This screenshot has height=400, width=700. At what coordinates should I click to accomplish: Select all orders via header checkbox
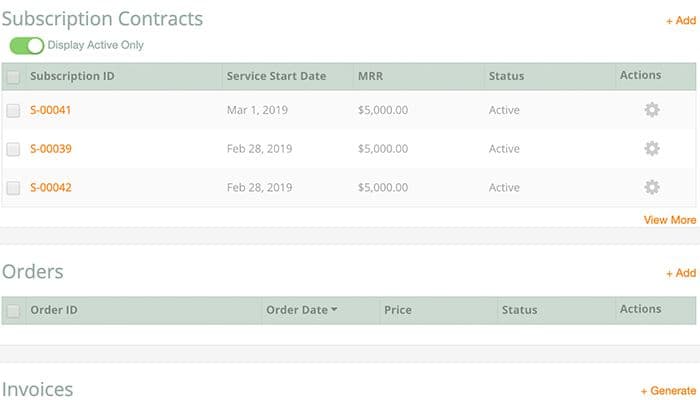13,311
